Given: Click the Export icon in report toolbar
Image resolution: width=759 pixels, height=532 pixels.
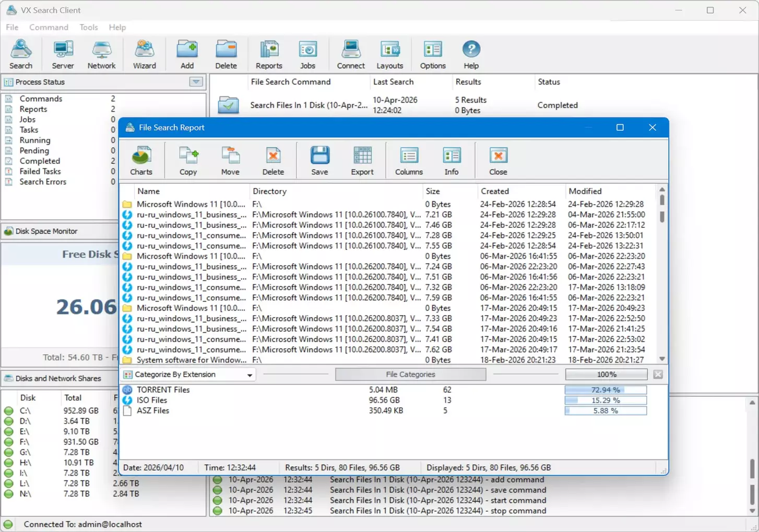Looking at the screenshot, I should point(362,160).
